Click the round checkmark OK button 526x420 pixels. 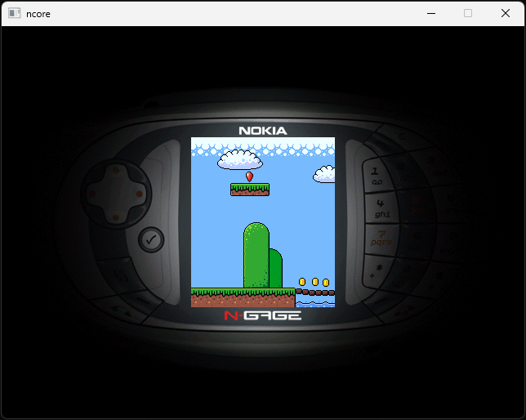[151, 239]
